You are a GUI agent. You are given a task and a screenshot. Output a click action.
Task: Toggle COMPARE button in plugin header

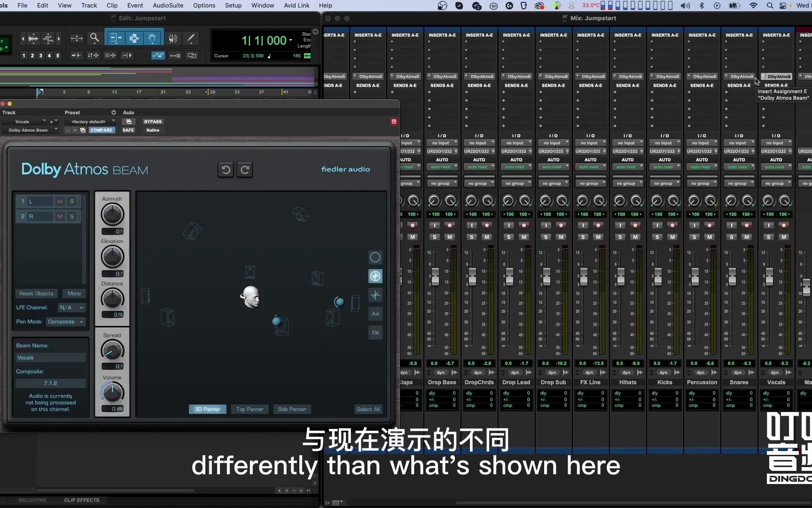pos(101,130)
